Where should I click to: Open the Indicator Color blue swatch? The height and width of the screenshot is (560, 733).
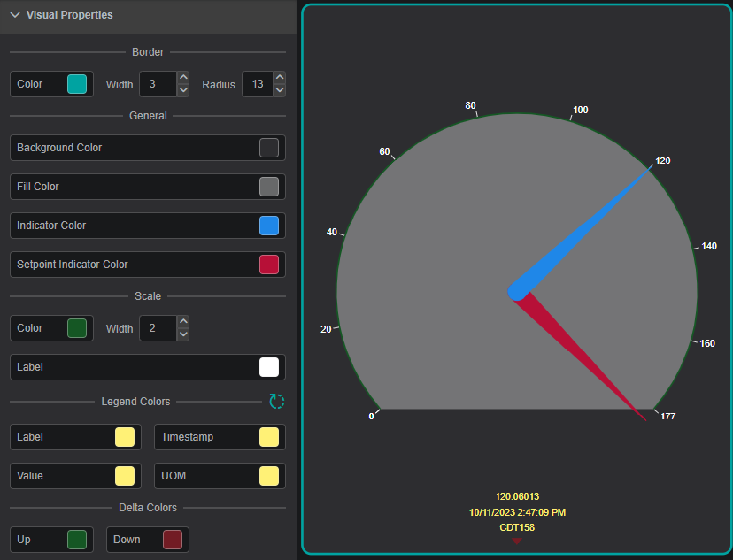[269, 226]
